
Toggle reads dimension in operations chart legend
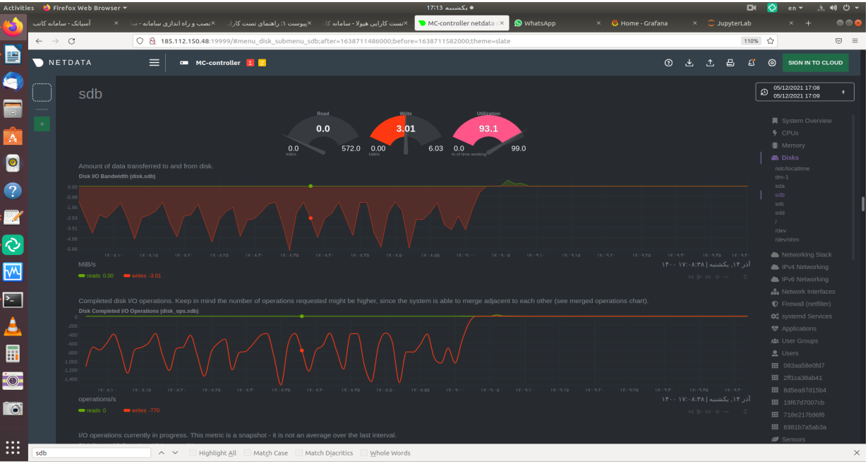(x=92, y=410)
